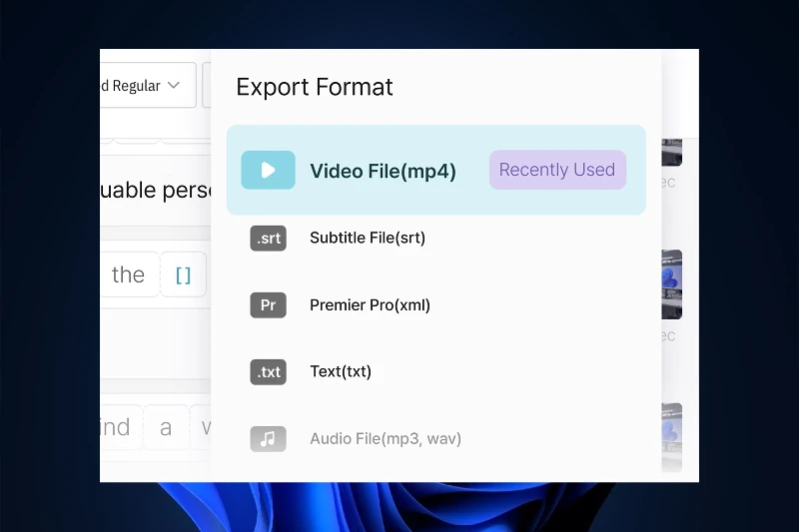
Task: Pick Premier Pro(xml) as export format
Action: click(x=370, y=305)
